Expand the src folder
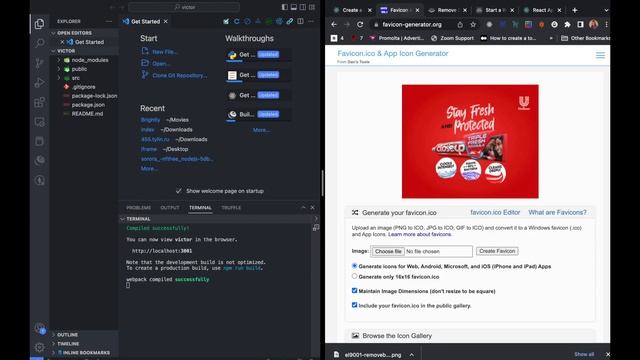Screen dimensions: 640x360 pyautogui.click(x=76, y=78)
